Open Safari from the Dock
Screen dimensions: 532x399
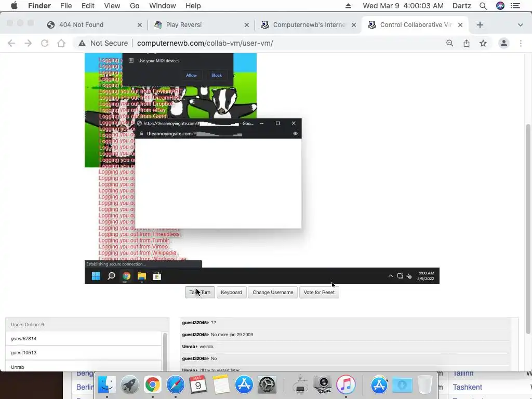coord(175,385)
